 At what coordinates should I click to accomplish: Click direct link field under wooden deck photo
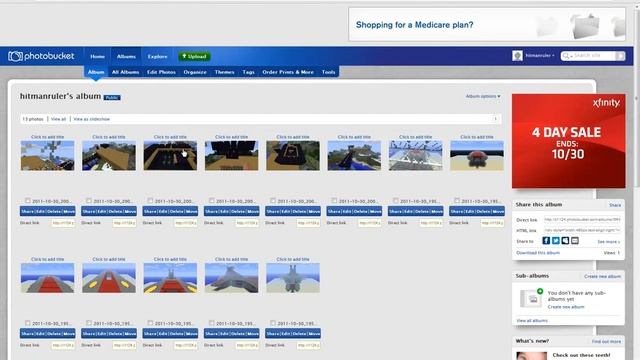click(124, 223)
